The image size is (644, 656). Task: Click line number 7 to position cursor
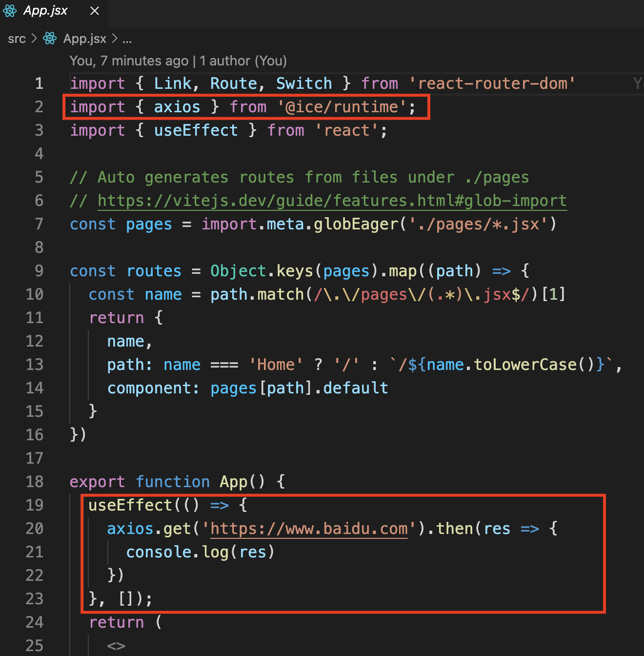pos(39,224)
